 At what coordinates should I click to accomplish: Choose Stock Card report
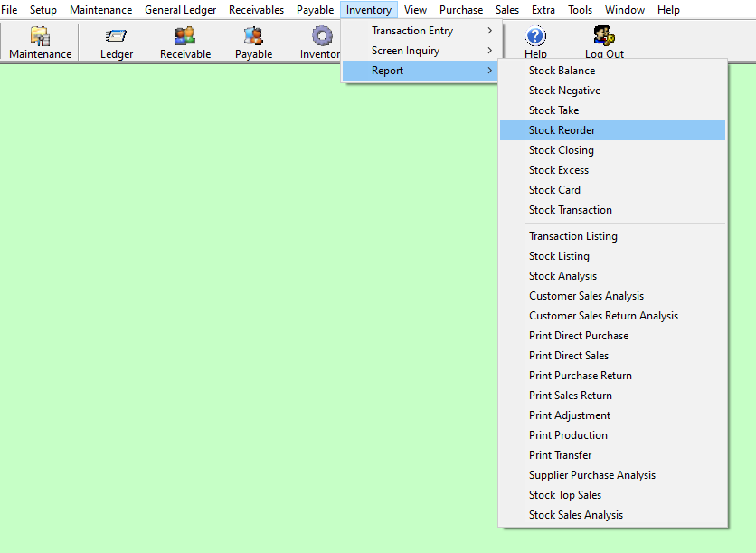coord(612,190)
